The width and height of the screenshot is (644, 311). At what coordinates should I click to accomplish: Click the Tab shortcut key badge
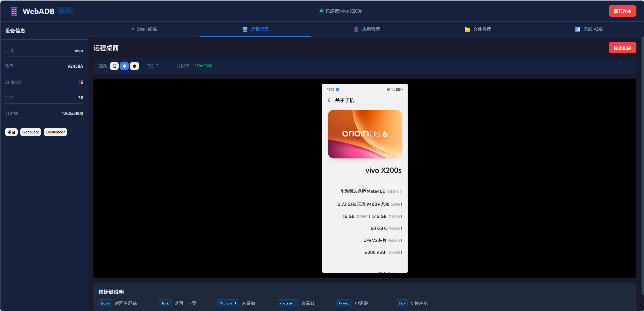point(402,303)
